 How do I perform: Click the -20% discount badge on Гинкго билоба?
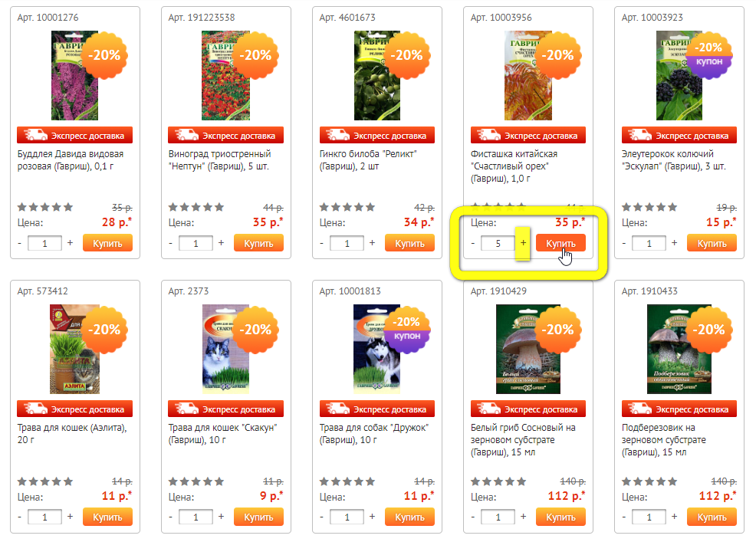(x=408, y=55)
